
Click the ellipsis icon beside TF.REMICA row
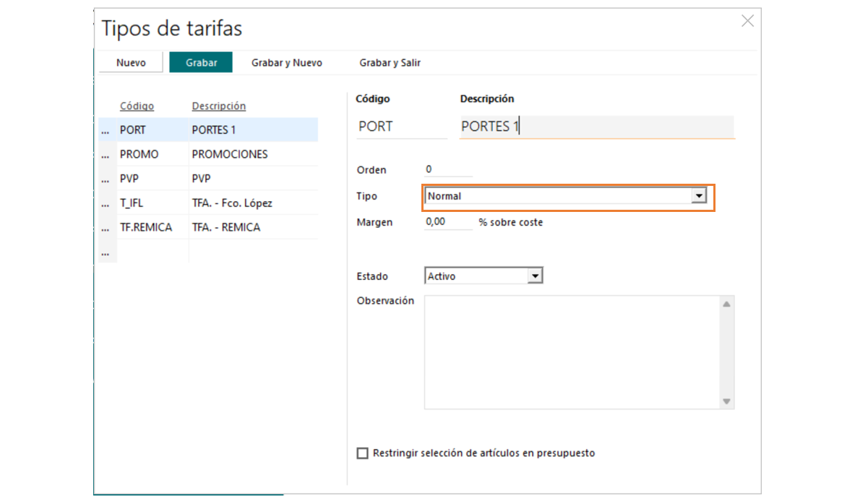pos(106,228)
